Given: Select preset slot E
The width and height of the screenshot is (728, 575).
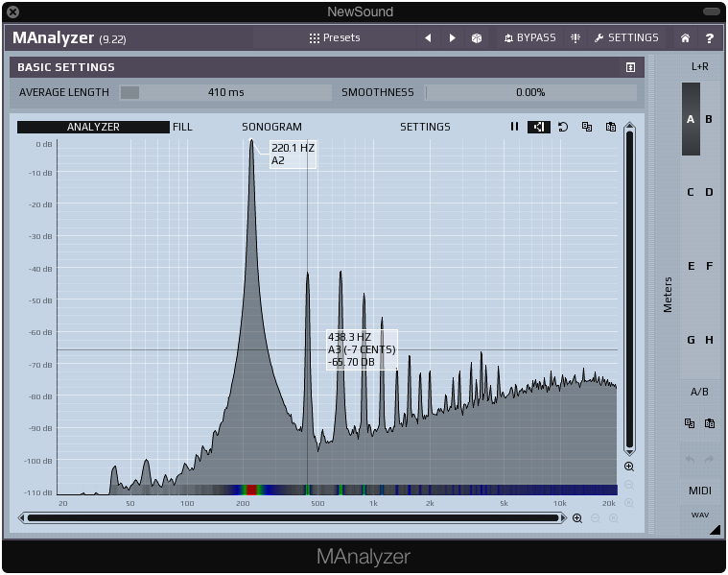Looking at the screenshot, I should (691, 266).
